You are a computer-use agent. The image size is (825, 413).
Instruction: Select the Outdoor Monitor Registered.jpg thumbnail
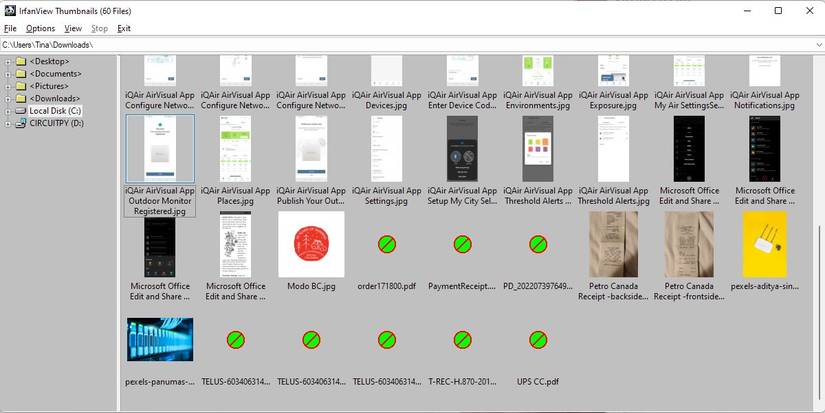(x=160, y=149)
